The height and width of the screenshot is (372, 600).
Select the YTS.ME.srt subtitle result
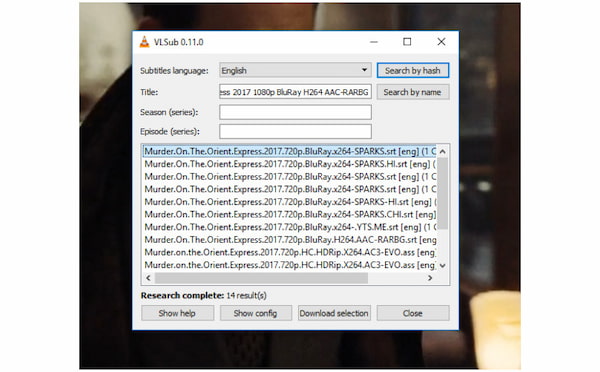click(290, 227)
